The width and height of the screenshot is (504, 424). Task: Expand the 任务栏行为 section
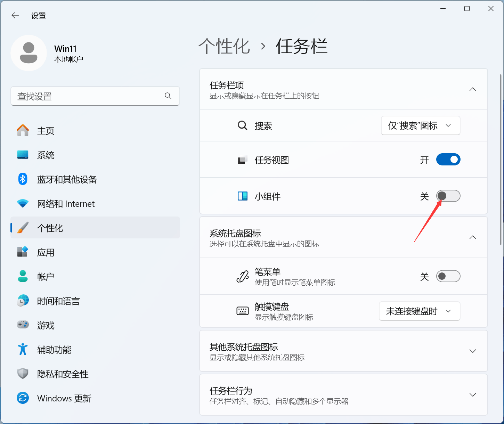click(472, 395)
